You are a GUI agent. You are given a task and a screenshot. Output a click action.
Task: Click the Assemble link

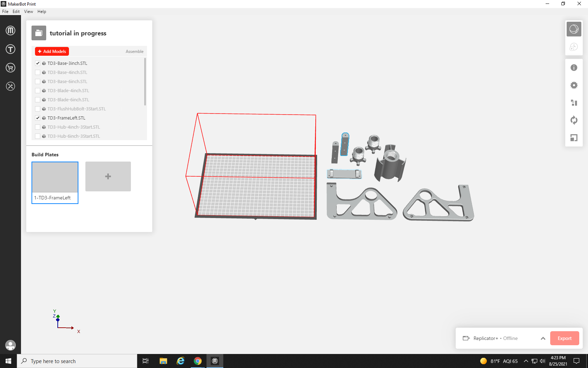tap(134, 52)
